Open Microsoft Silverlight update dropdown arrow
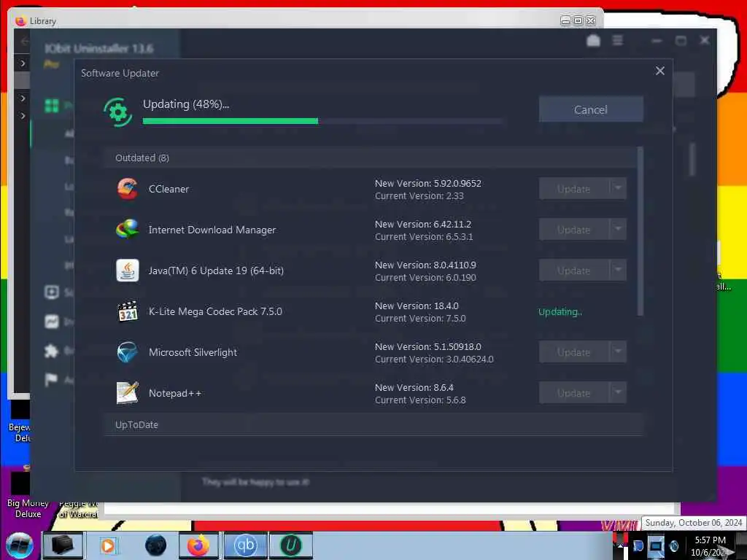This screenshot has width=747, height=560. [x=618, y=352]
